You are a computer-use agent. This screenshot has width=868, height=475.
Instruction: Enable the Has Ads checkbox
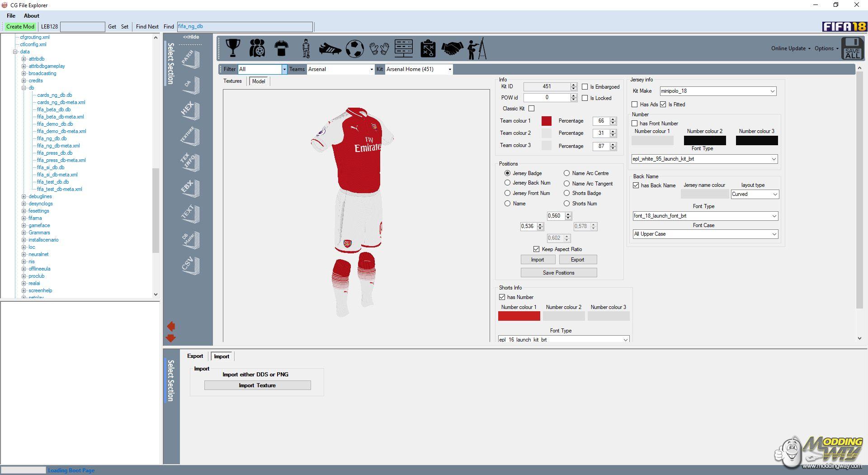(634, 104)
